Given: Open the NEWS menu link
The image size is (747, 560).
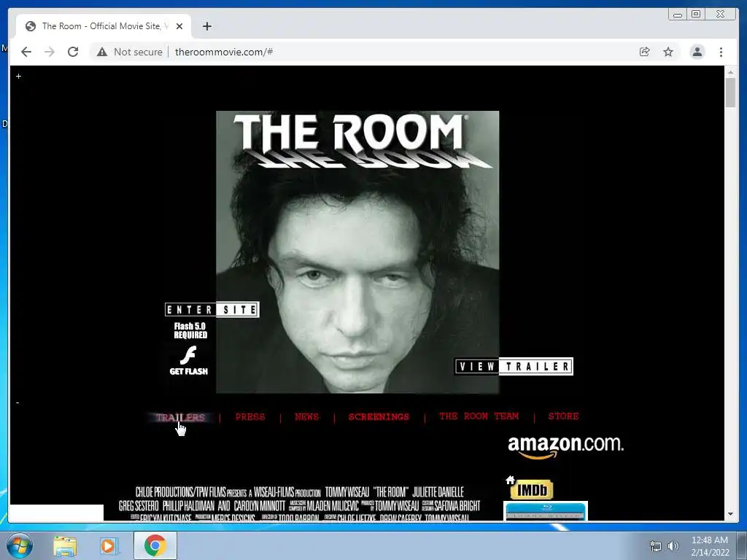Looking at the screenshot, I should [307, 416].
